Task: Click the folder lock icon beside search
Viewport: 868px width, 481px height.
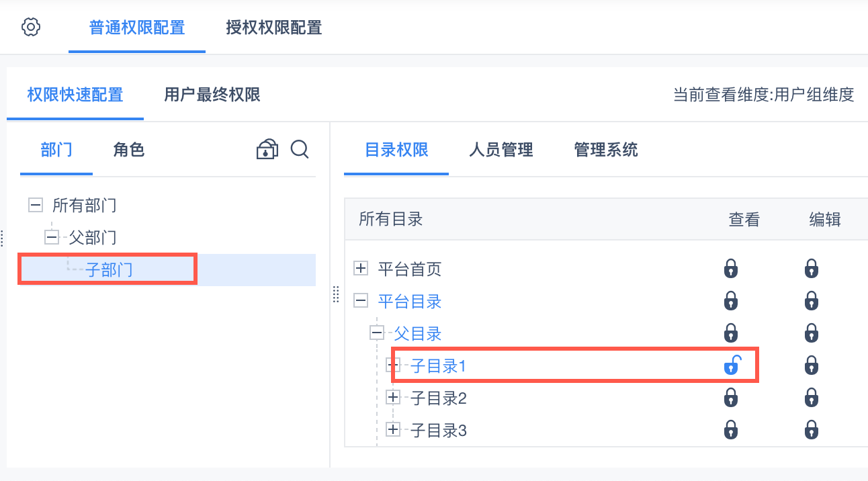Action: 267,149
